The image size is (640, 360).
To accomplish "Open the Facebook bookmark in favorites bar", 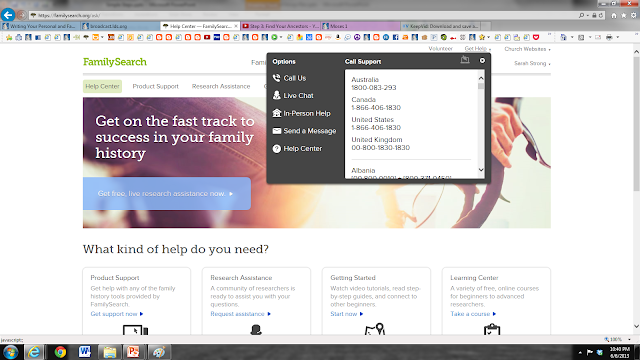I will [395, 37].
